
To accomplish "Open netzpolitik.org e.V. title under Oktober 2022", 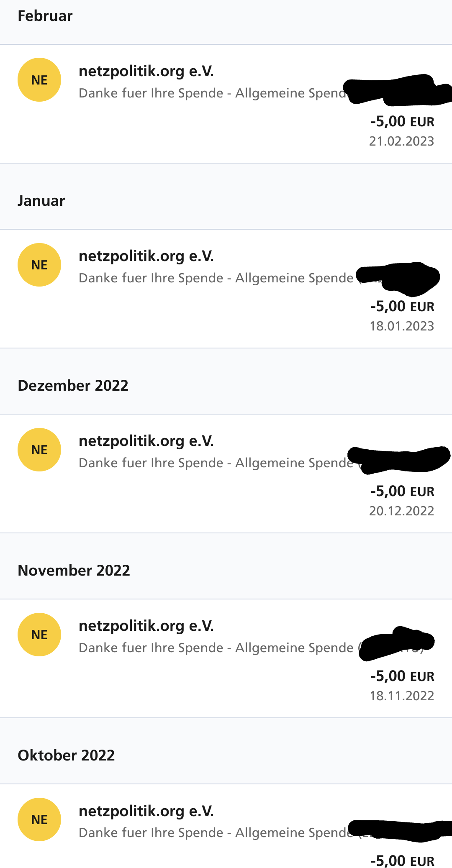I will 146,811.
